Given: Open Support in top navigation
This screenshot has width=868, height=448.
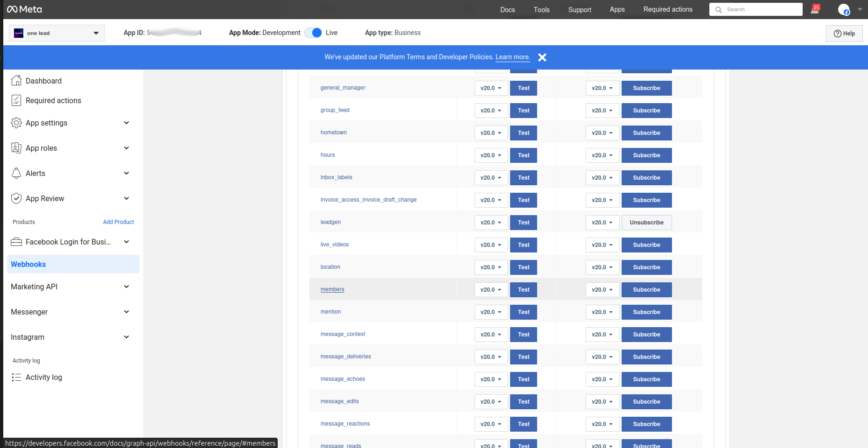Looking at the screenshot, I should [580, 9].
